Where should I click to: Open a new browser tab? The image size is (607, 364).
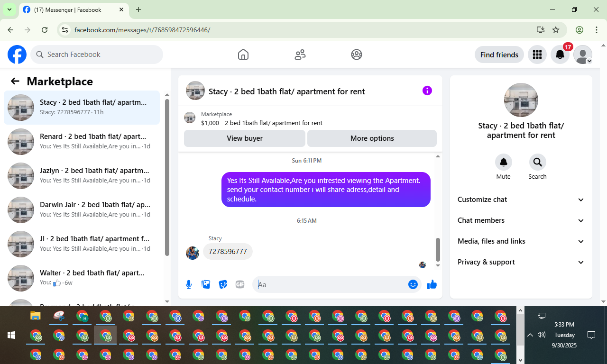coord(138,9)
